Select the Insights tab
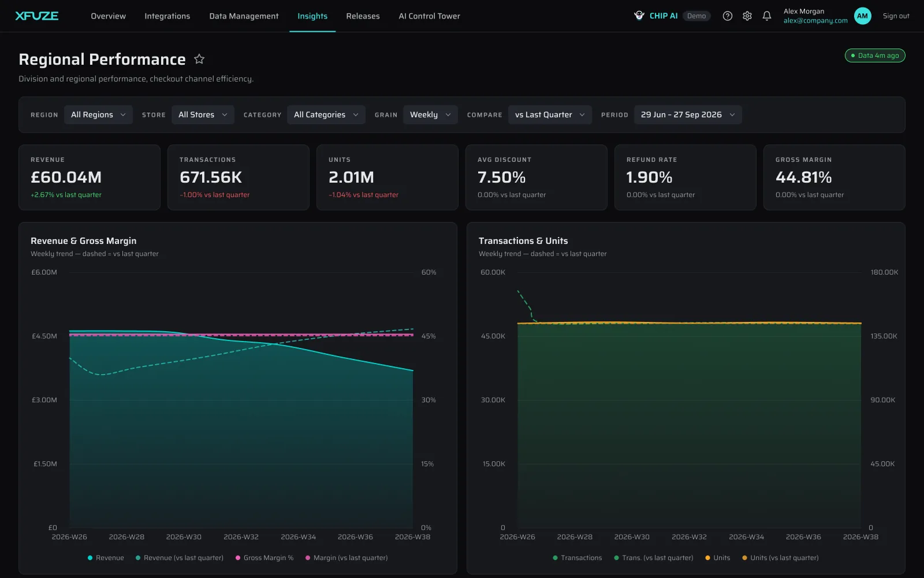924x578 pixels. 312,16
